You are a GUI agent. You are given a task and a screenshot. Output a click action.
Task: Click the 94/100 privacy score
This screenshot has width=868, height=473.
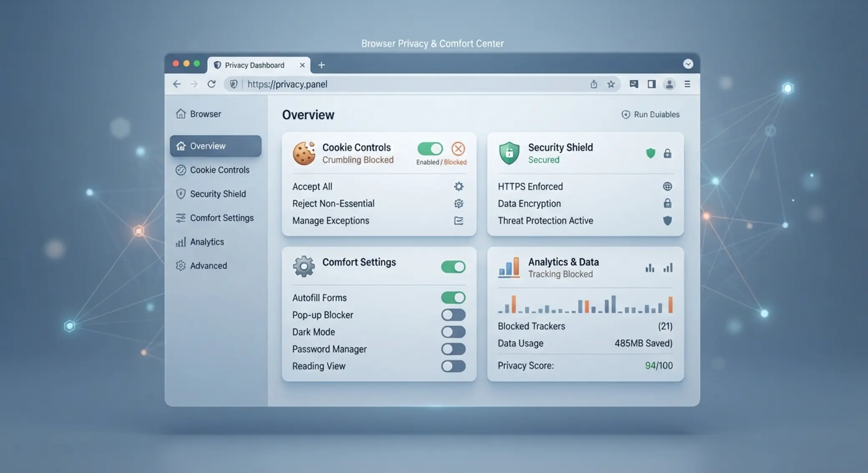659,366
